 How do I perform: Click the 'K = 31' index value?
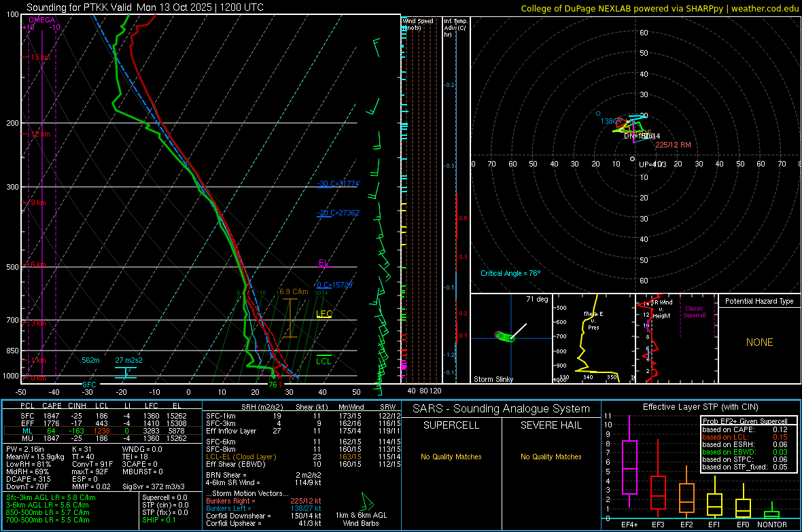pos(82,449)
